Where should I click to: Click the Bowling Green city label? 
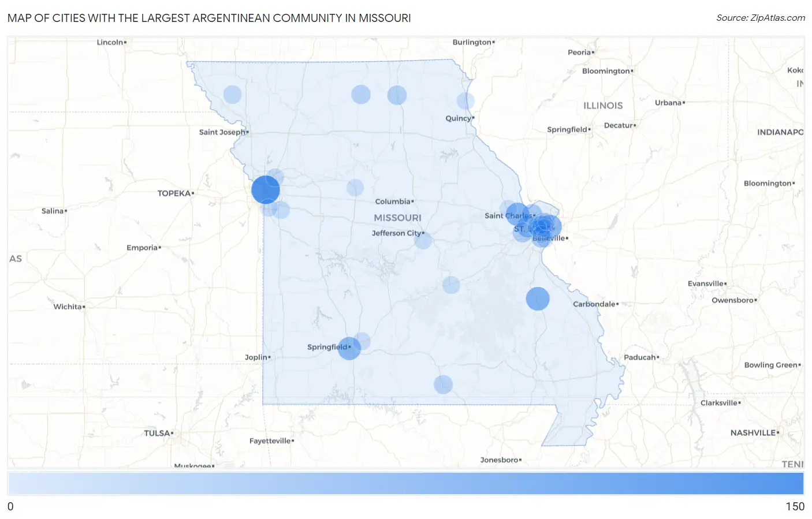[771, 365]
